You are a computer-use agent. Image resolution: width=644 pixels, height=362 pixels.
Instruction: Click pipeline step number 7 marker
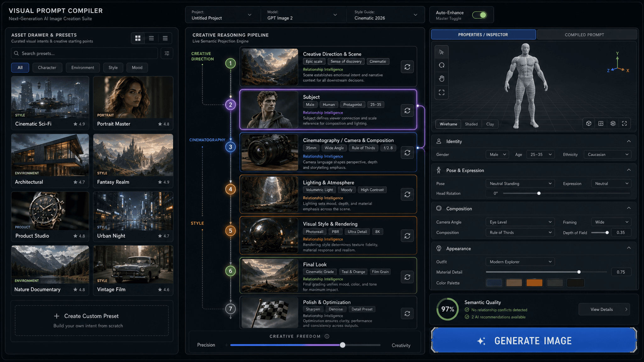[230, 309]
